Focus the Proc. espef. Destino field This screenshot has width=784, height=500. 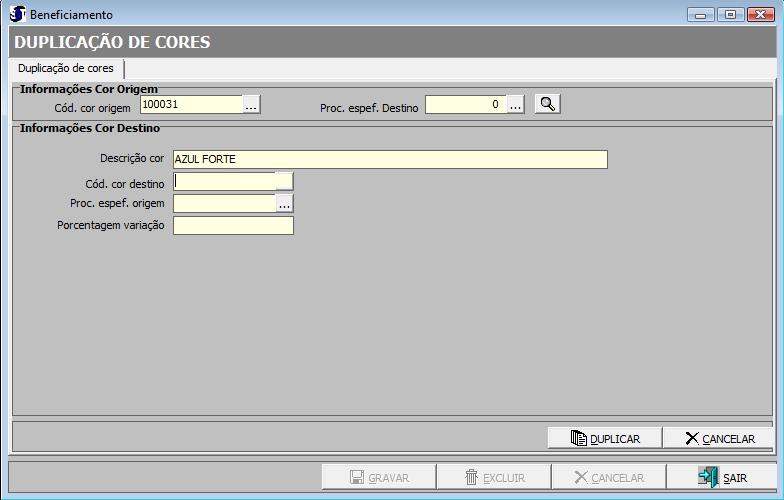click(x=464, y=104)
